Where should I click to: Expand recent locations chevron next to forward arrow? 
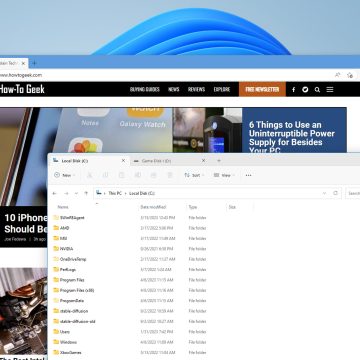[x=76, y=193]
